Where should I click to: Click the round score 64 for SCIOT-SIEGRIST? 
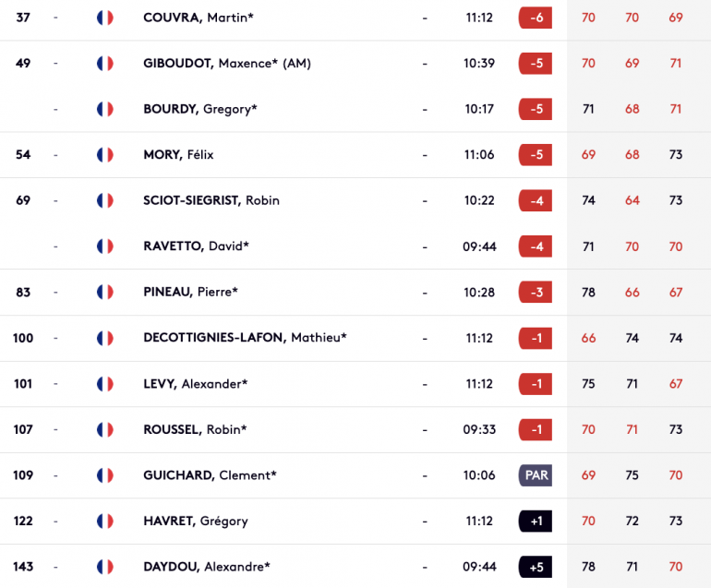coord(633,200)
